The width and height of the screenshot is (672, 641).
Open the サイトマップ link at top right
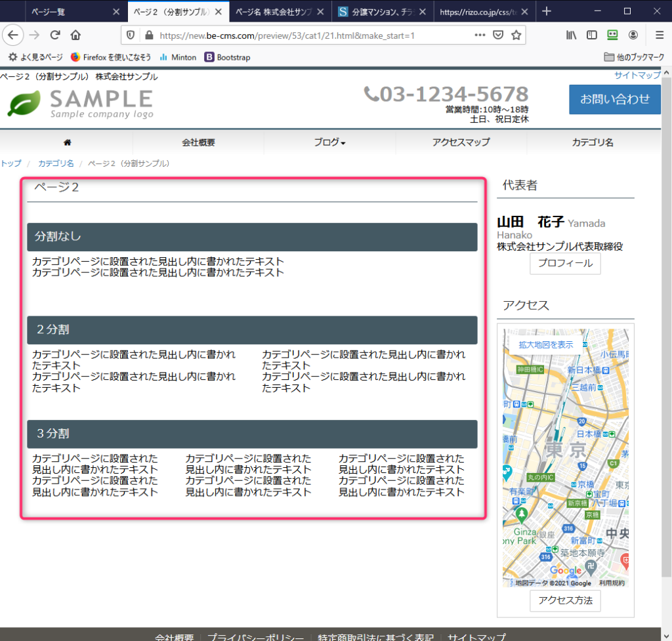point(637,75)
